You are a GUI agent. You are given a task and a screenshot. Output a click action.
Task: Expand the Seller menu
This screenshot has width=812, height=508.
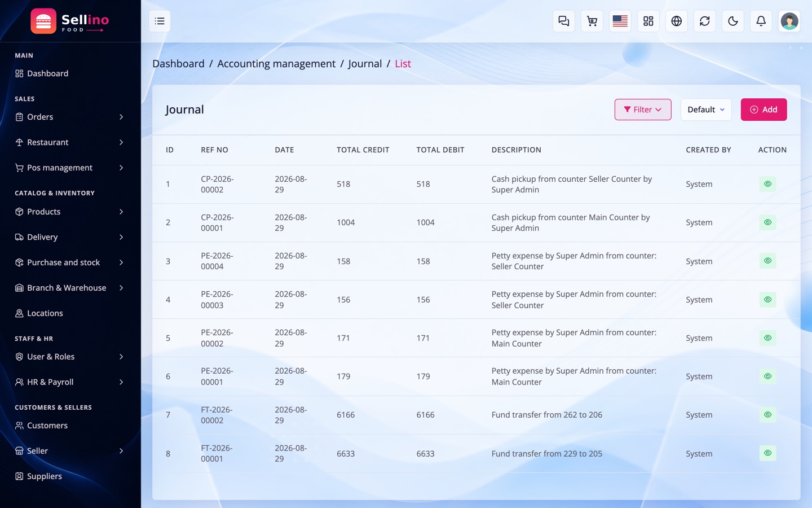click(x=70, y=451)
